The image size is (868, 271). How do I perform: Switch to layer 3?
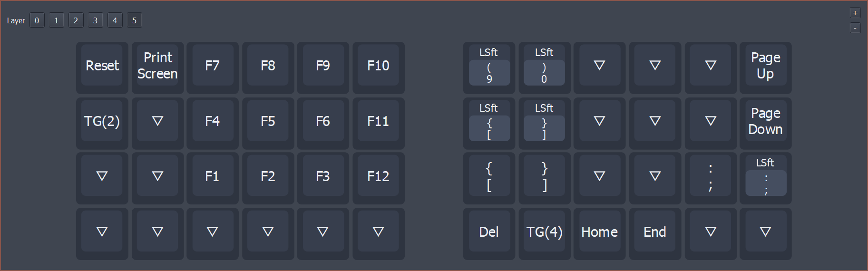[95, 20]
